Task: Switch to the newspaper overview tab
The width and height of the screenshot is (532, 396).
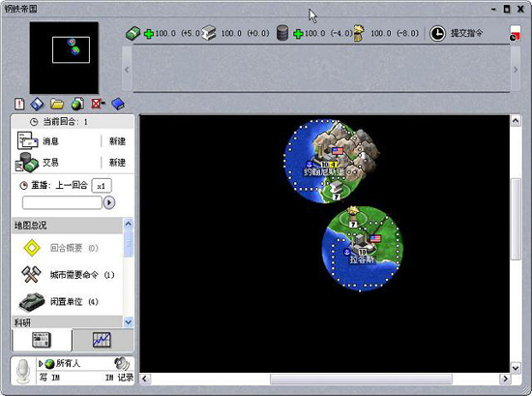Action: 42,340
